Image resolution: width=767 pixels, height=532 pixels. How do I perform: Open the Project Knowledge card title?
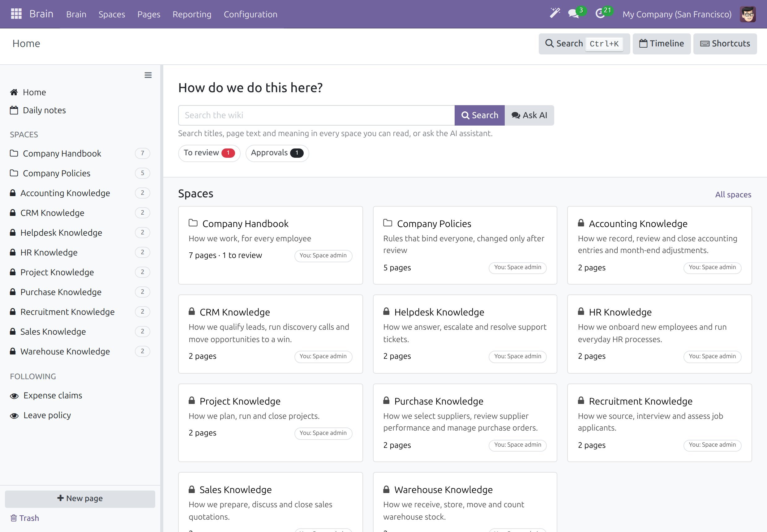click(240, 401)
